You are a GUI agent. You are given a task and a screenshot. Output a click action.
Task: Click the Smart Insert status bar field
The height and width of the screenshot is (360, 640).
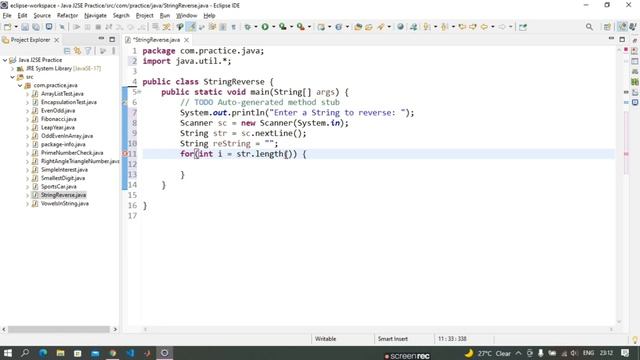coord(393,339)
